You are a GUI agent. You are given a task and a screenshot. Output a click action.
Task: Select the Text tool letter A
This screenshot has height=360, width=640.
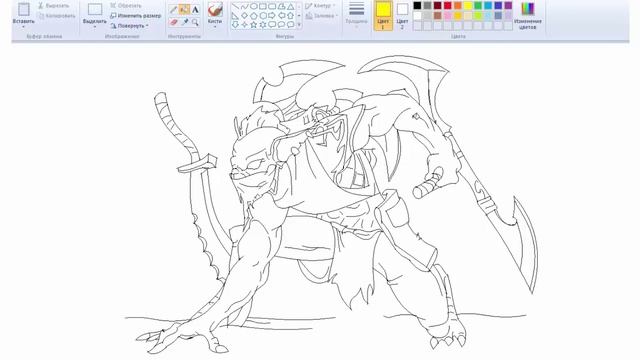pos(195,9)
